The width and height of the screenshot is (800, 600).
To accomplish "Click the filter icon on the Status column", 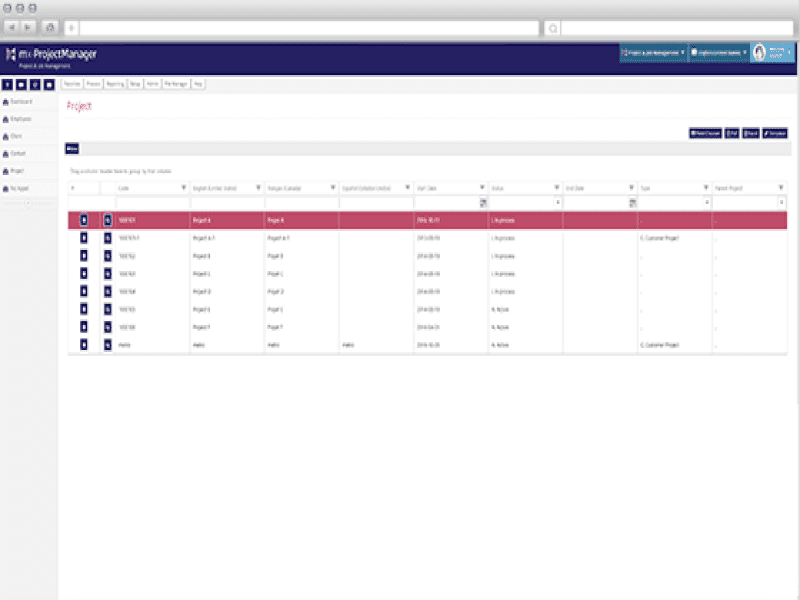I will tap(556, 187).
